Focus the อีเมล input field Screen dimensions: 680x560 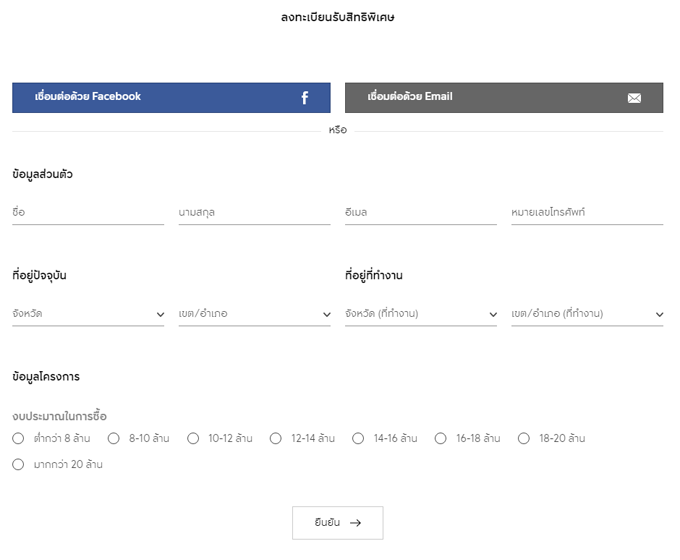(420, 213)
